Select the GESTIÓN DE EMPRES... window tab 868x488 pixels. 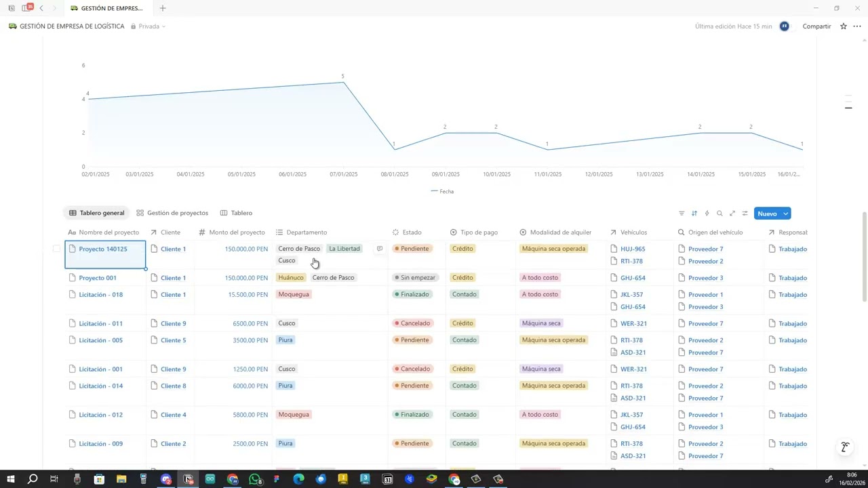pos(106,8)
